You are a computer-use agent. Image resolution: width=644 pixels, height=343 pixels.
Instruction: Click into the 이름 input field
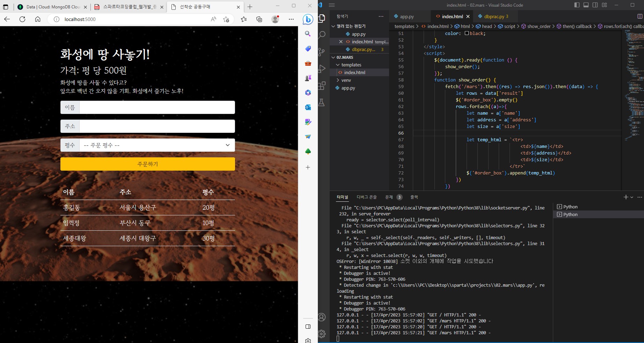click(x=157, y=107)
